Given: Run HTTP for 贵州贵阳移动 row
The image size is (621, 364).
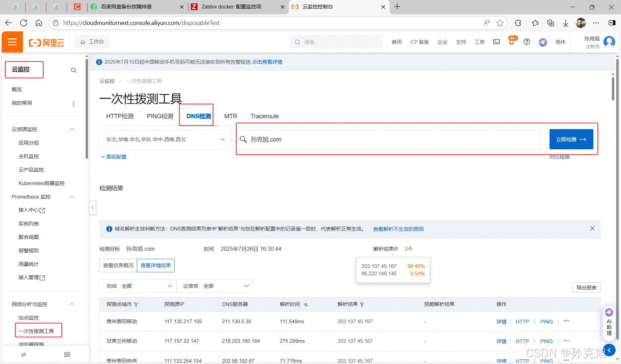Looking at the screenshot, I should 522,322.
